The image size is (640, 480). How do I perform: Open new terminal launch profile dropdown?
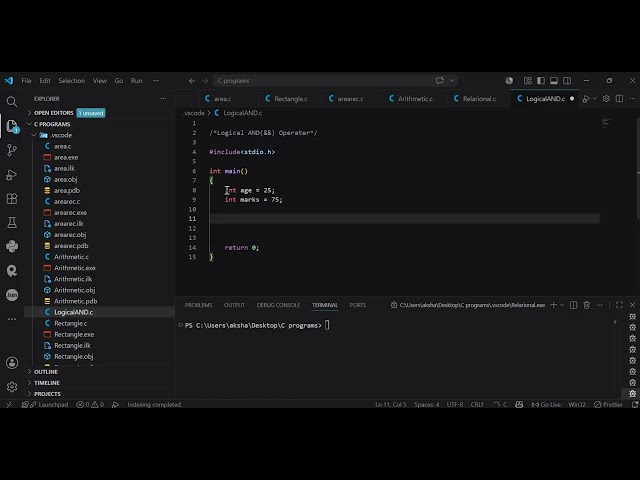coord(562,305)
